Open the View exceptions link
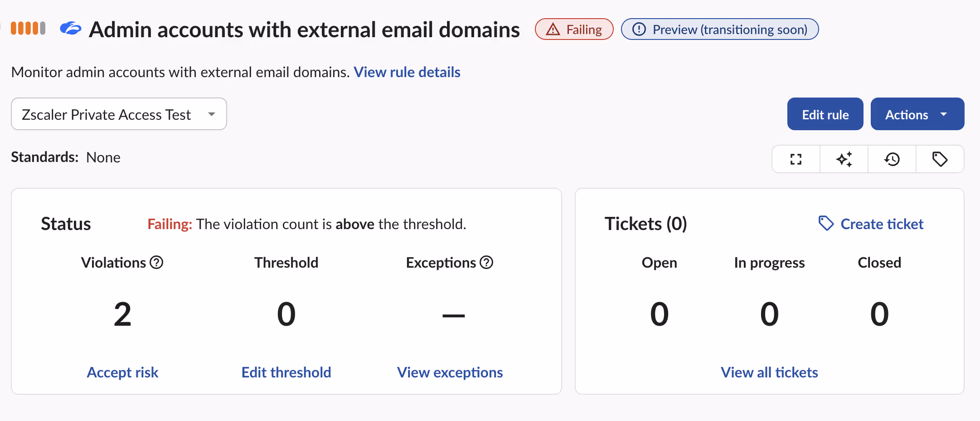This screenshot has width=980, height=421. pos(450,372)
